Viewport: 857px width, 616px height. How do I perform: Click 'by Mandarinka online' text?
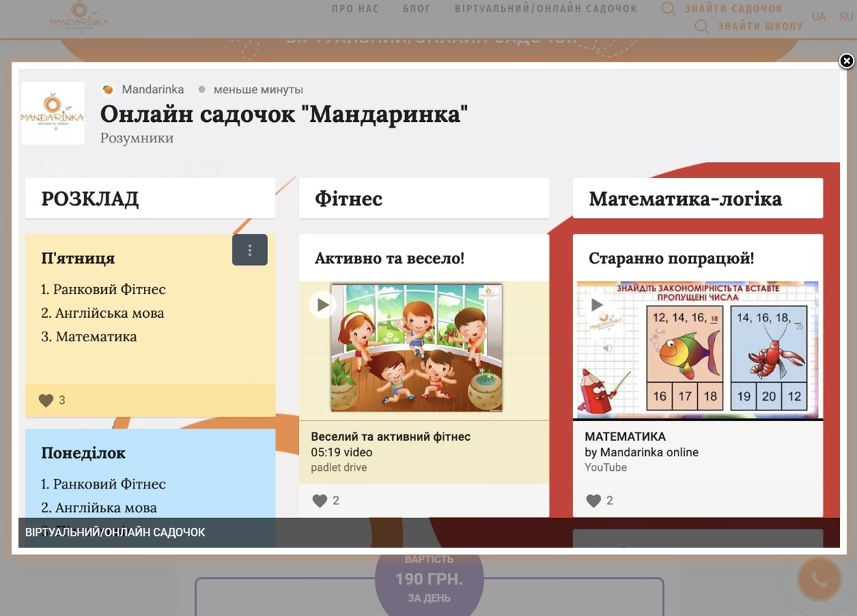click(x=642, y=452)
